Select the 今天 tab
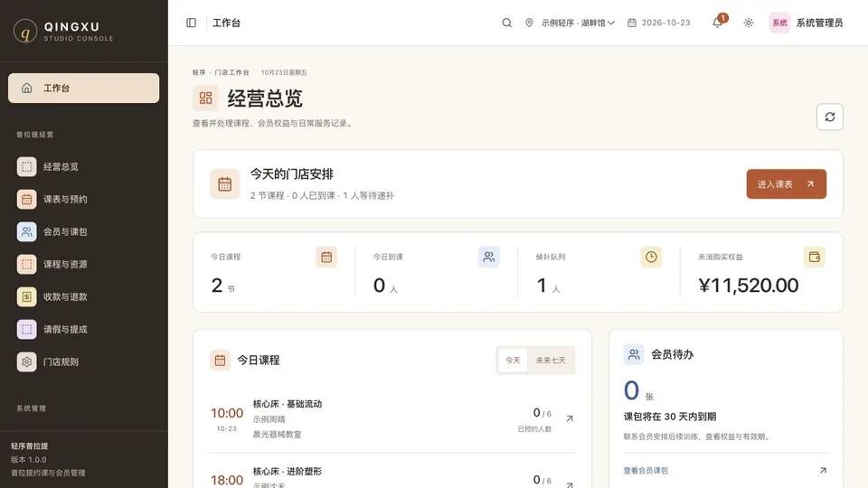This screenshot has height=488, width=868. (x=513, y=361)
